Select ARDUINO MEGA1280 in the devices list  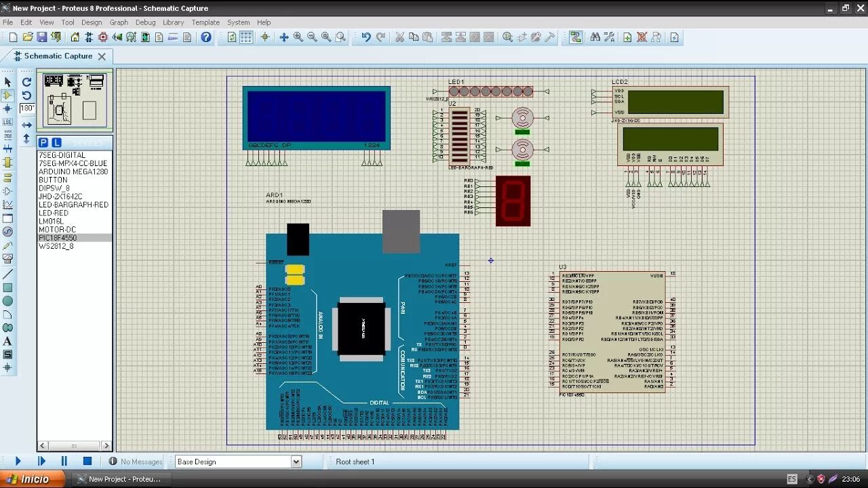point(75,171)
